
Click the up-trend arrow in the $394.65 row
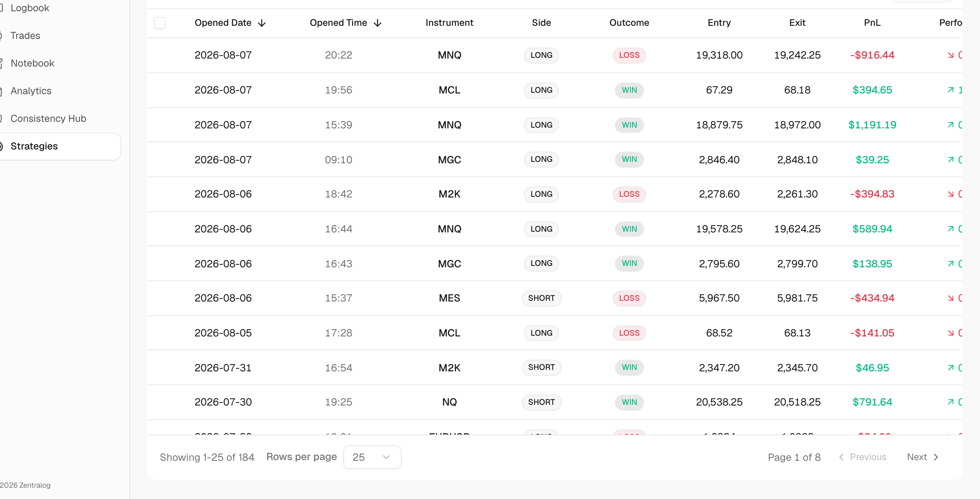coord(951,90)
